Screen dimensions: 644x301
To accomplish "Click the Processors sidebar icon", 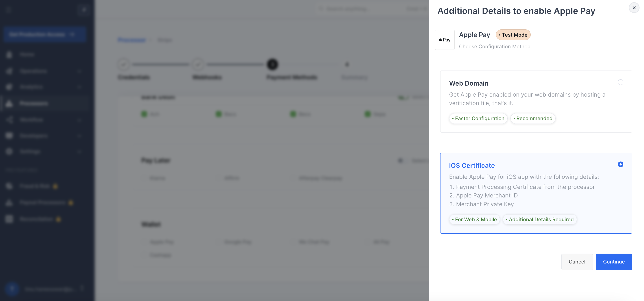I will pyautogui.click(x=9, y=103).
